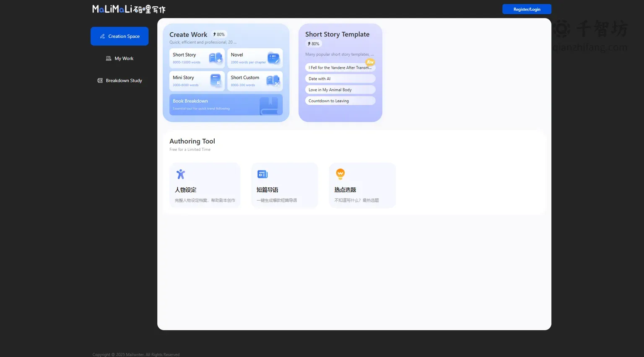Click the copyright notice in the footer
Screen dimensions: 644x357
pos(136,354)
